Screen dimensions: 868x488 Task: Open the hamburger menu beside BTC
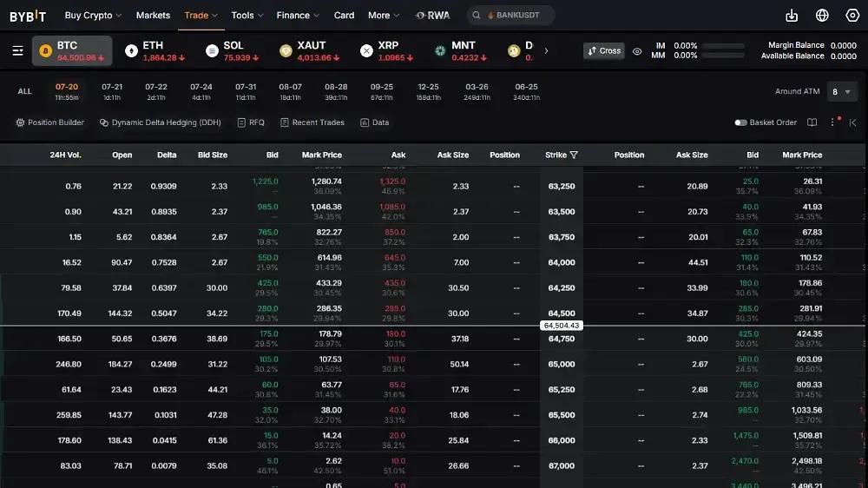click(x=17, y=51)
